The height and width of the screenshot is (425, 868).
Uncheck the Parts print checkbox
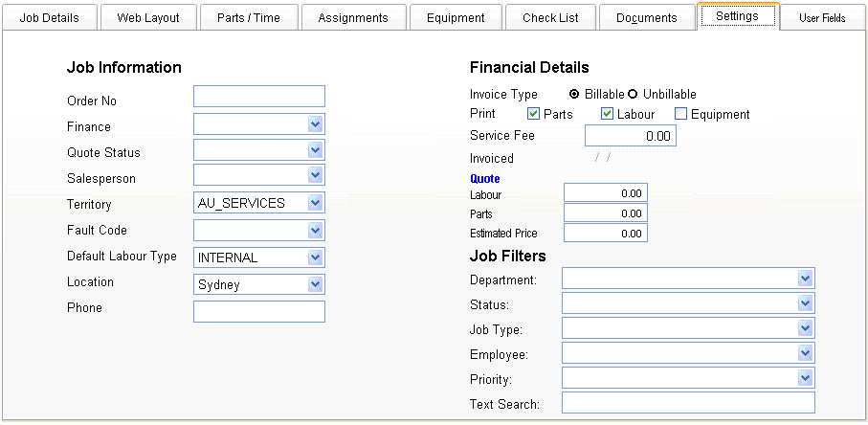coord(534,115)
